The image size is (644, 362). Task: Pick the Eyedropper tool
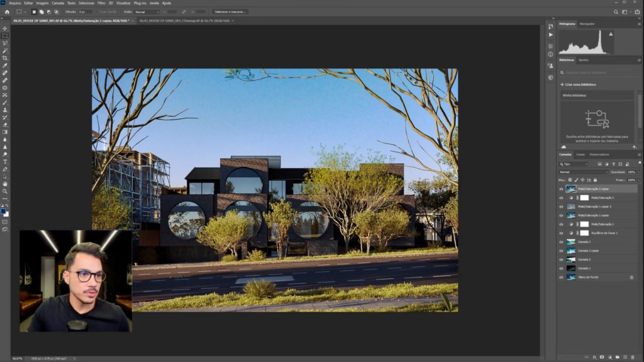(x=5, y=65)
